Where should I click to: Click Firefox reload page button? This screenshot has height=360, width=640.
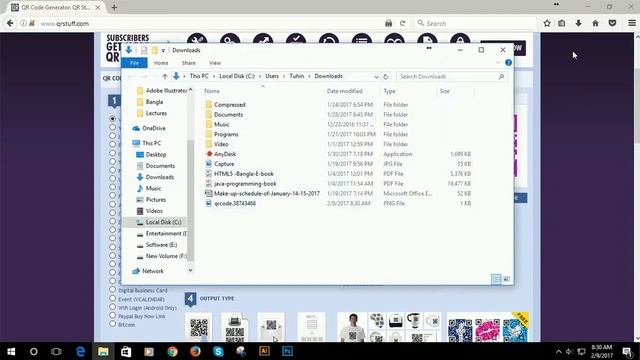click(402, 23)
